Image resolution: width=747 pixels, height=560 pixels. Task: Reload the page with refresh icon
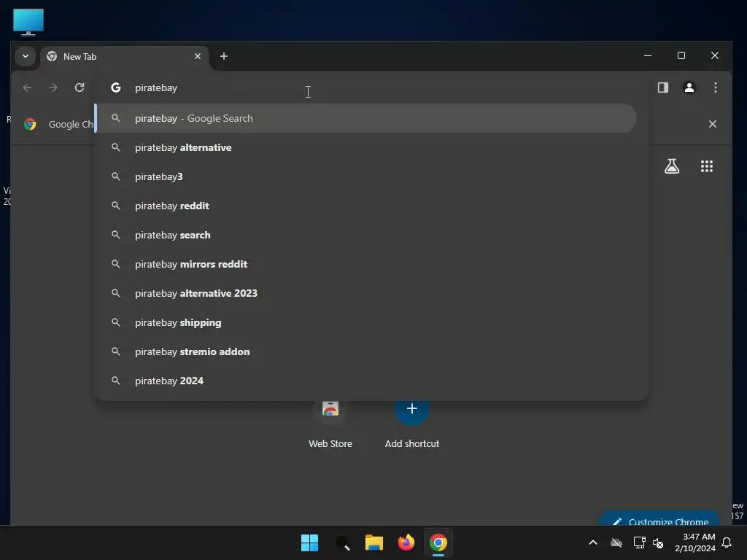80,87
